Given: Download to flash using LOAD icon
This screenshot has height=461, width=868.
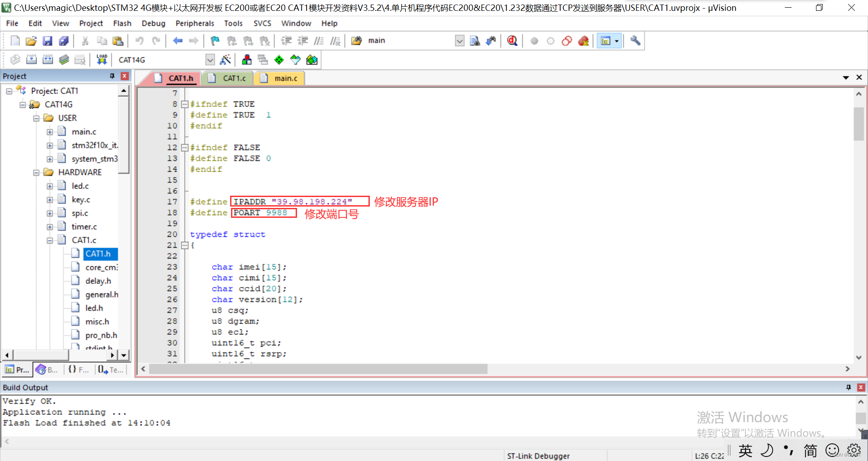Looking at the screenshot, I should 102,60.
